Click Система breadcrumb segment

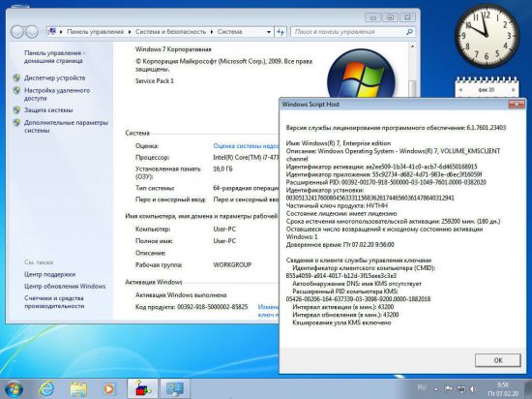(229, 32)
